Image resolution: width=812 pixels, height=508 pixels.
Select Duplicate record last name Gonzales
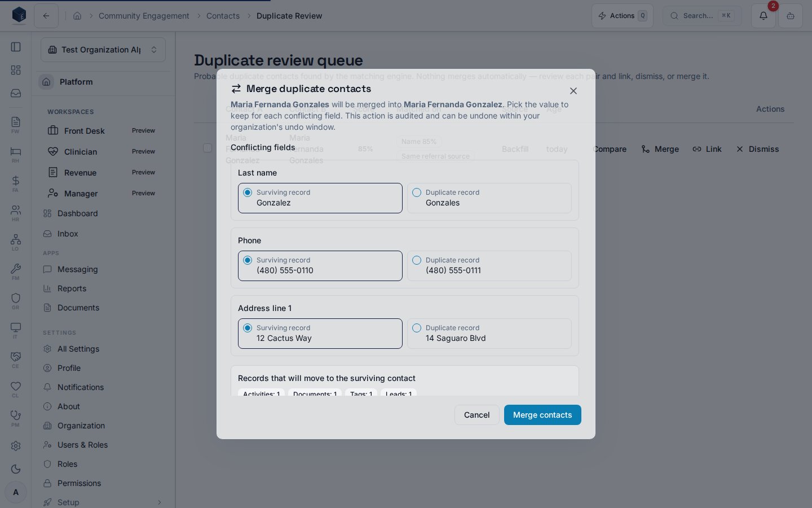(489, 198)
